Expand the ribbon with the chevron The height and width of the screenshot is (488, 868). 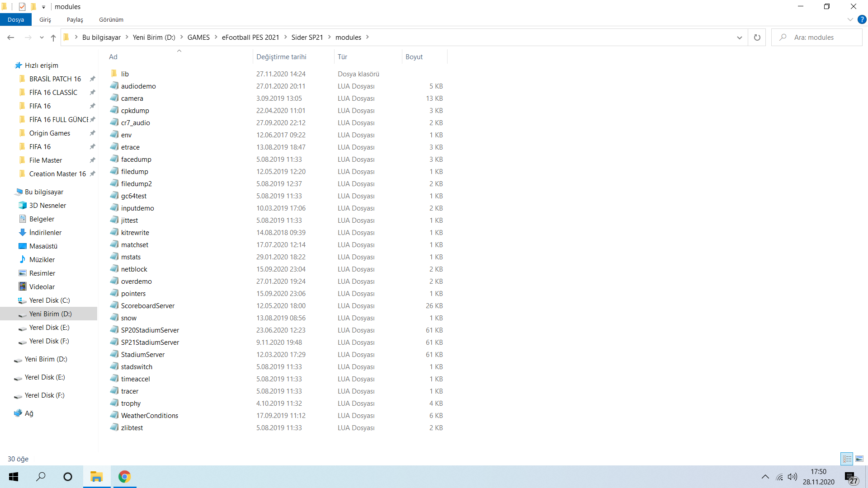tap(850, 19)
